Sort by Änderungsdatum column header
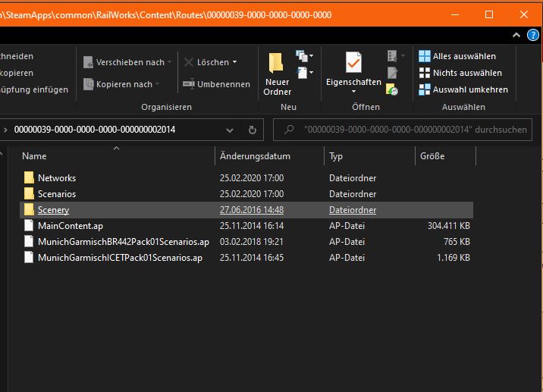Image resolution: width=543 pixels, height=392 pixels. coord(255,155)
